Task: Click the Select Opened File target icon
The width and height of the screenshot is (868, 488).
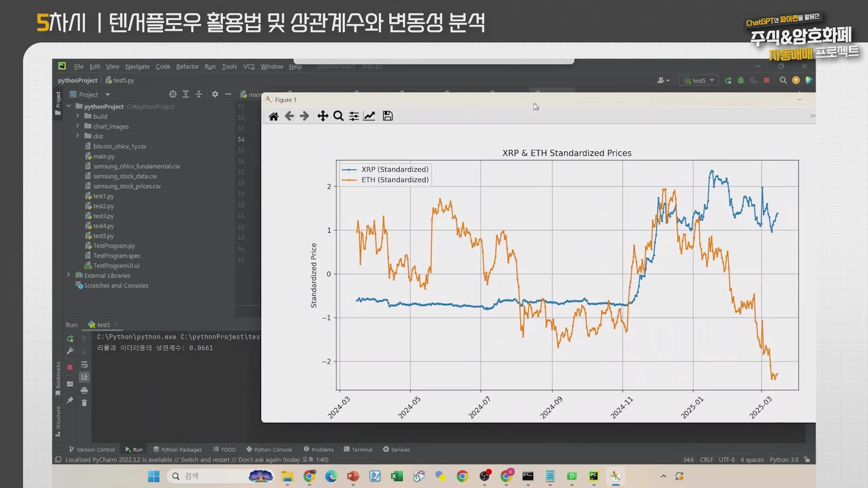Action: tap(173, 94)
